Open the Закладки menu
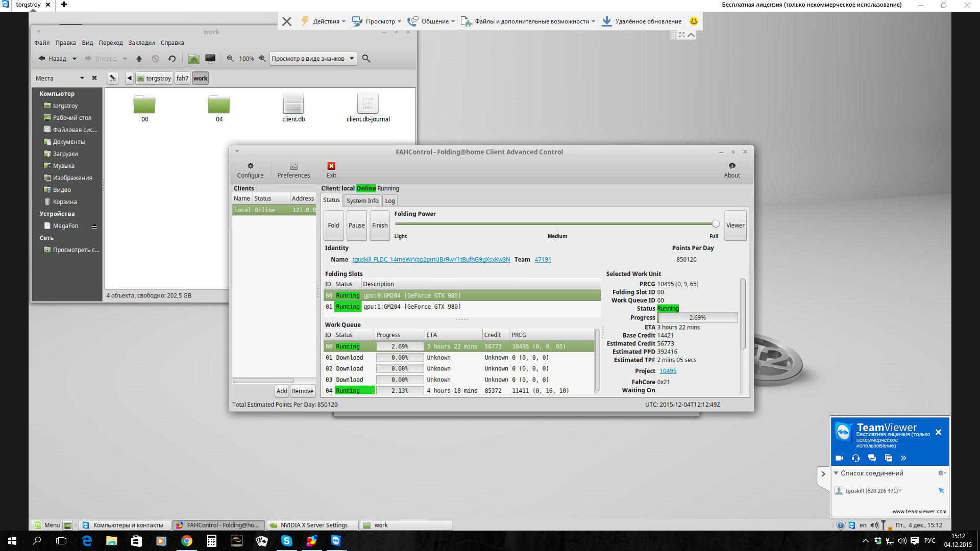The image size is (980, 551). coord(141,43)
